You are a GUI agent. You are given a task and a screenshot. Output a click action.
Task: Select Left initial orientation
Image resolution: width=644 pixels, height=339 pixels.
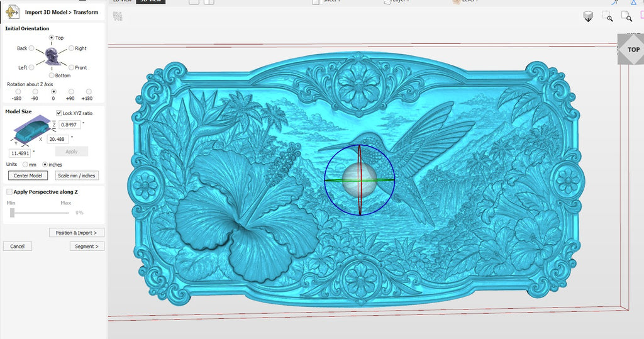(x=31, y=67)
